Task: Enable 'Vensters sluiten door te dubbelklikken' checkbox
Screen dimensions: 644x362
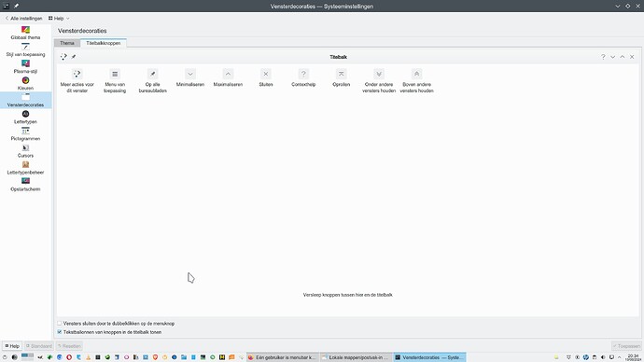Action: (60, 324)
